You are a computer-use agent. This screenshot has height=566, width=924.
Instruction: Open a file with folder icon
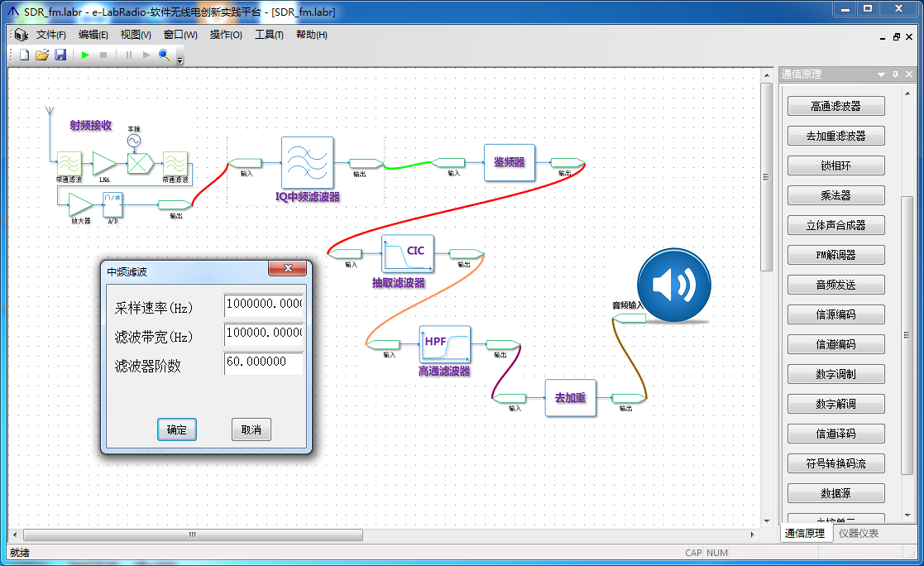tap(42, 55)
